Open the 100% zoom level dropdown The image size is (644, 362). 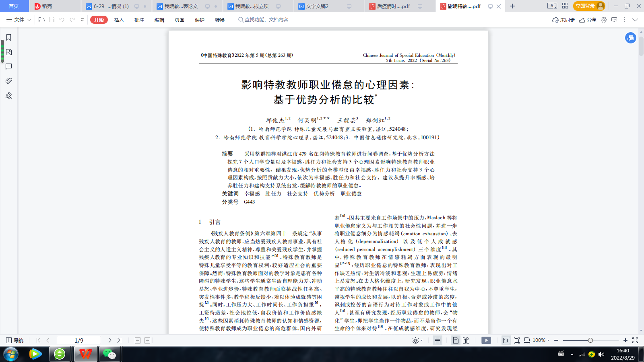coord(541,340)
